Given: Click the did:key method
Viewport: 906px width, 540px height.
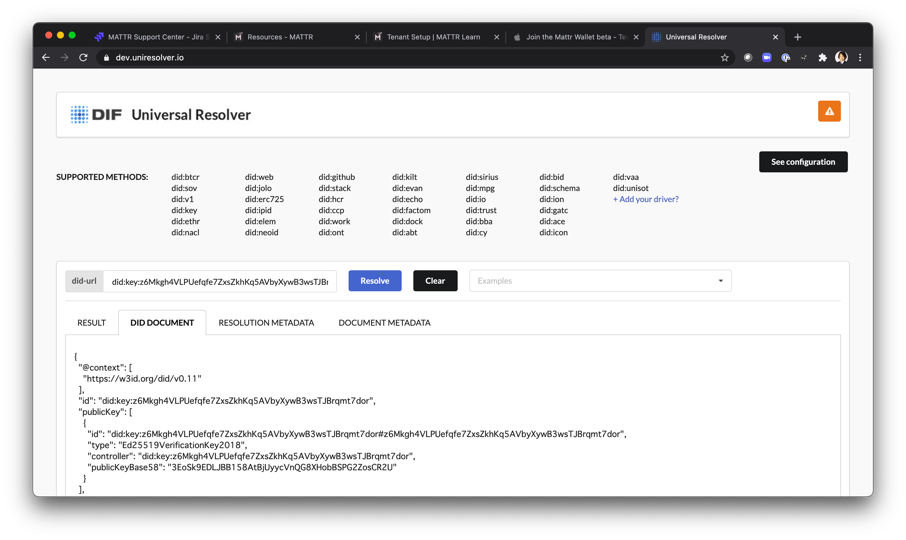Looking at the screenshot, I should point(184,210).
